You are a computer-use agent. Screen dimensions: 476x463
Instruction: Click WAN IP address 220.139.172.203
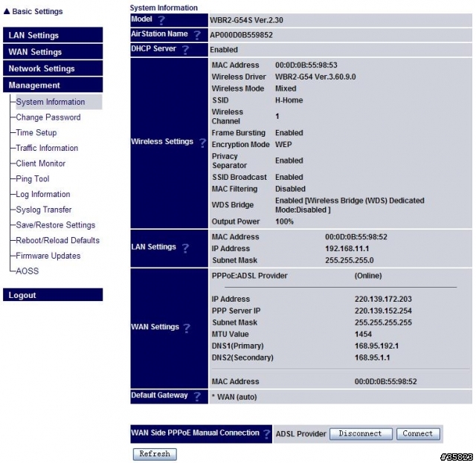pyautogui.click(x=383, y=300)
